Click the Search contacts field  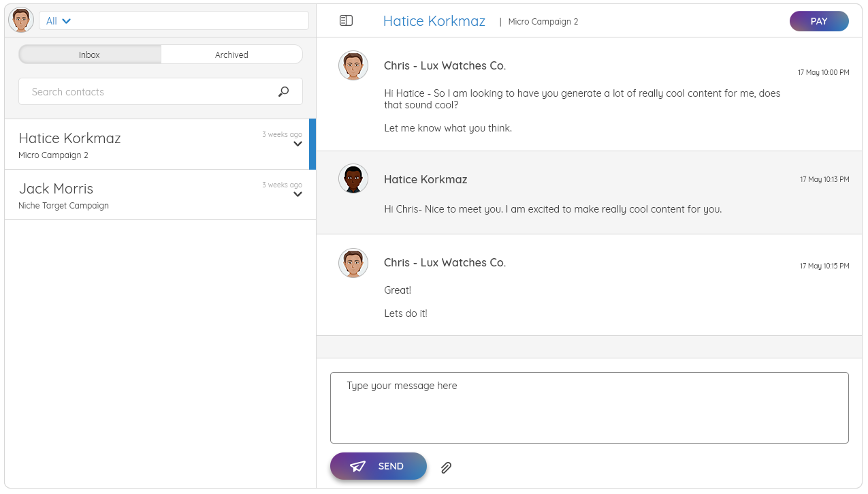click(x=161, y=92)
